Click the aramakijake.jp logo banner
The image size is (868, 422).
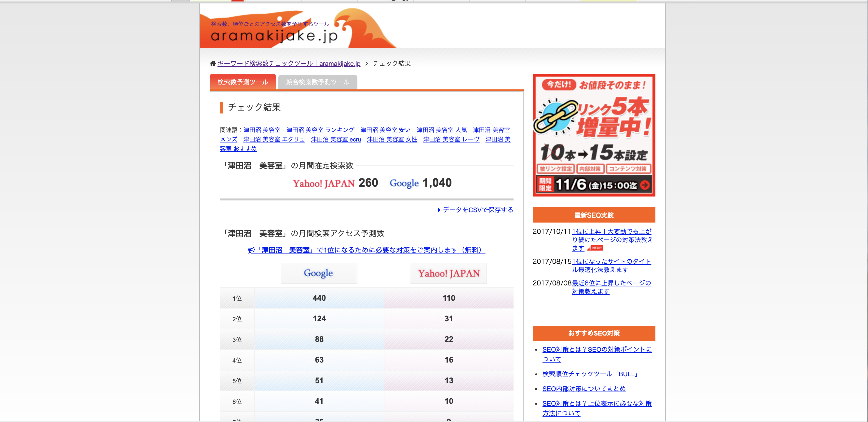pyautogui.click(x=298, y=28)
